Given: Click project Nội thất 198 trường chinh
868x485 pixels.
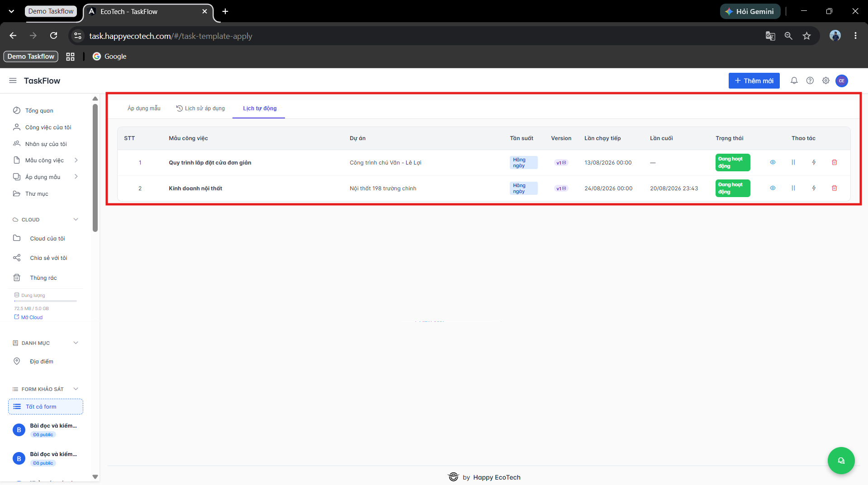Looking at the screenshot, I should 383,188.
